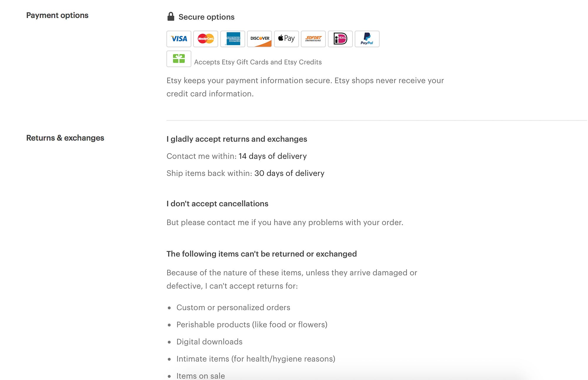Click the Sofort Überweisung icon
This screenshot has height=380, width=588.
[313, 39]
